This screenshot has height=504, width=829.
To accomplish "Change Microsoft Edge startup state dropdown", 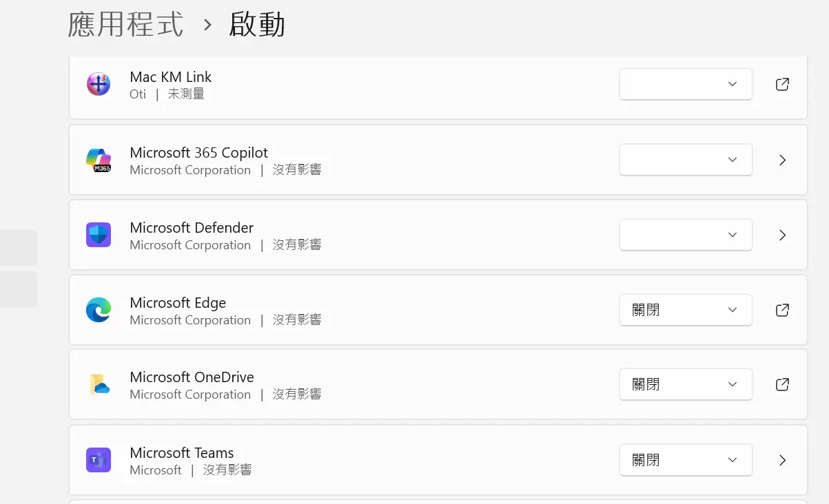I will coord(686,310).
